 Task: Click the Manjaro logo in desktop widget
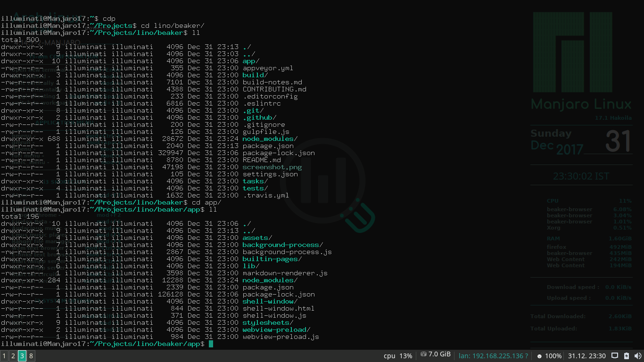[x=572, y=52]
